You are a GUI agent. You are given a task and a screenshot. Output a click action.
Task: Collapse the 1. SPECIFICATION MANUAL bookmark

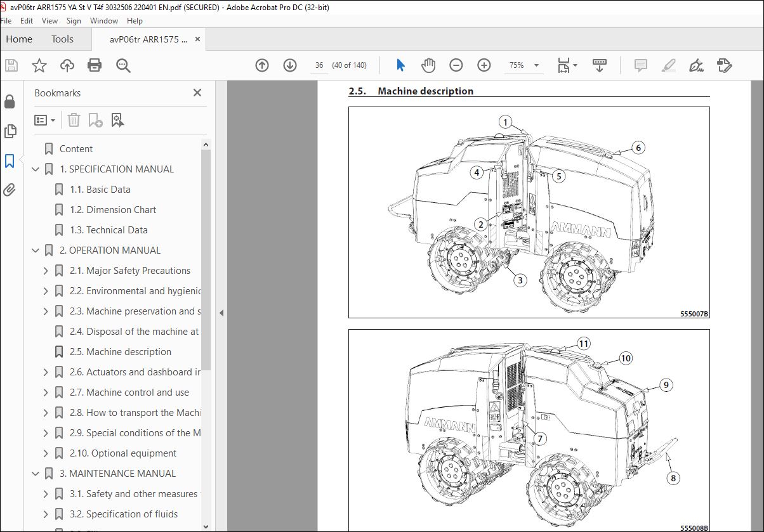click(35, 169)
